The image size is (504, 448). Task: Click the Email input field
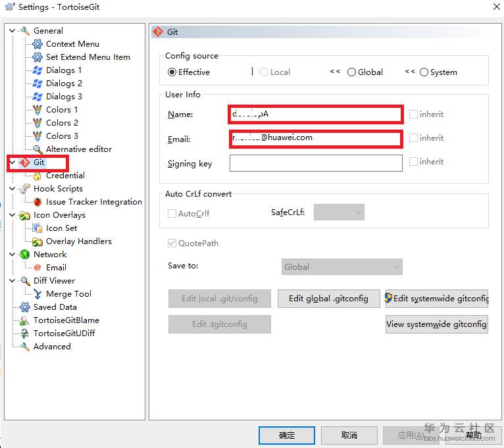pyautogui.click(x=316, y=139)
